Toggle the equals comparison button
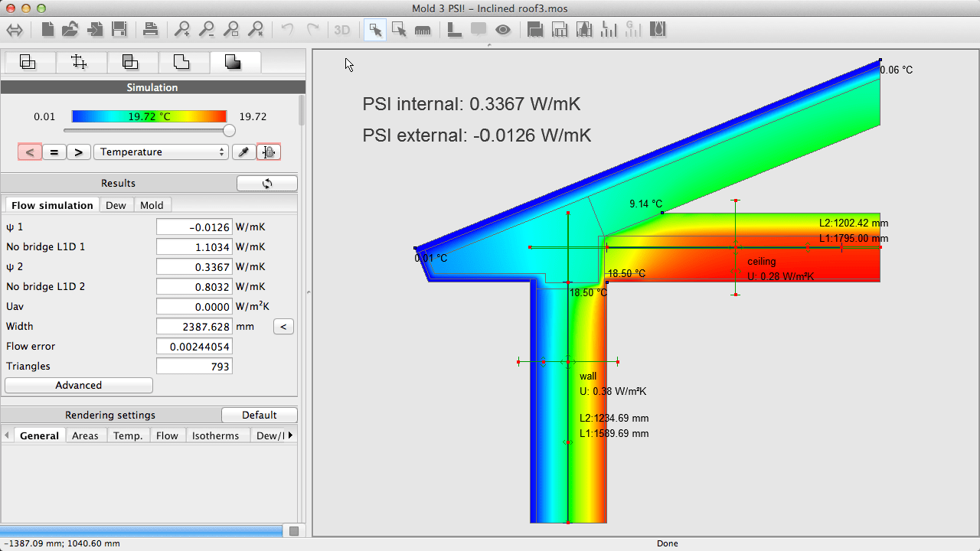The width and height of the screenshot is (980, 551). (x=54, y=152)
